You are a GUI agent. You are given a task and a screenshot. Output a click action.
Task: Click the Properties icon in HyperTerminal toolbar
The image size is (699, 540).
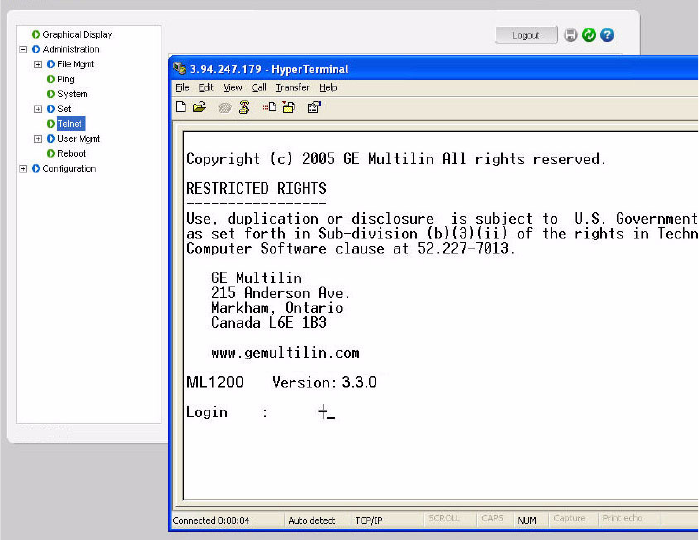[314, 107]
